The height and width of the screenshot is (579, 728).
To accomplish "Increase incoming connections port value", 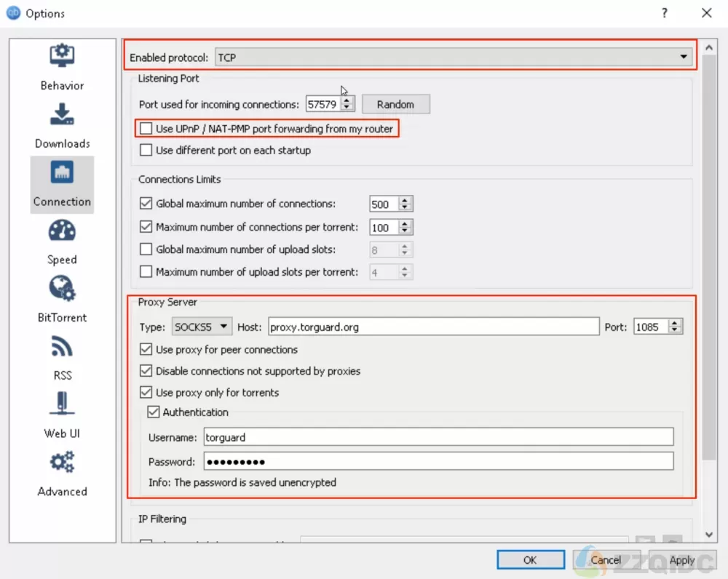I will click(x=347, y=100).
